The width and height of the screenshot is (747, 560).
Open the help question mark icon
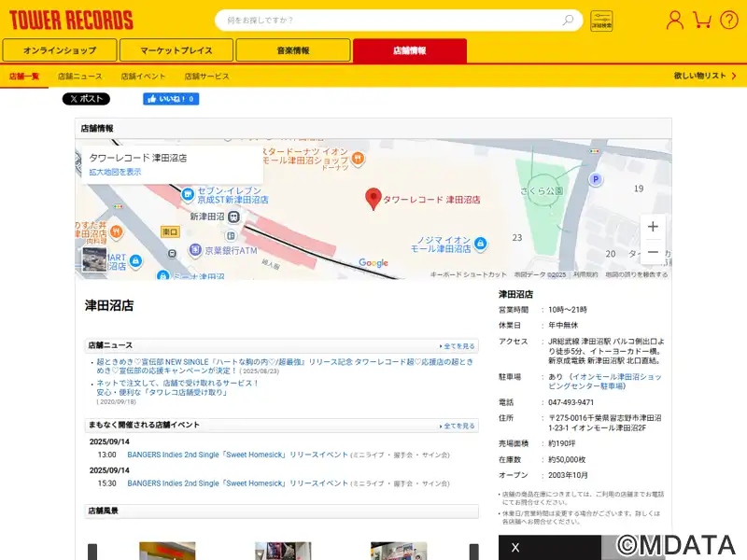click(x=729, y=21)
